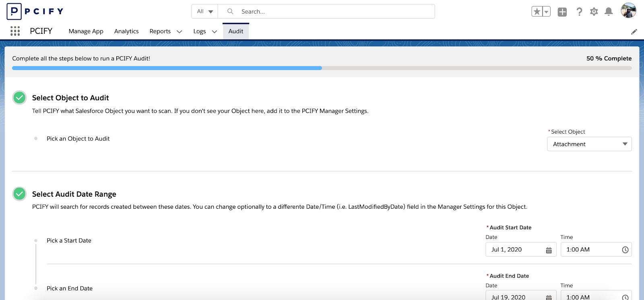Screen dimensions: 644x300
Task: Select the Audit tab
Action: [236, 31]
